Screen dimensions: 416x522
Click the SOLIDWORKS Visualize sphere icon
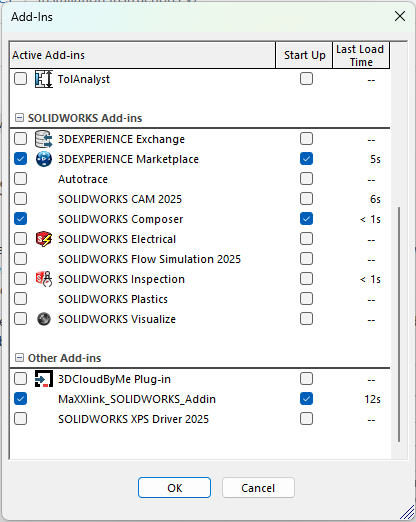pos(44,319)
